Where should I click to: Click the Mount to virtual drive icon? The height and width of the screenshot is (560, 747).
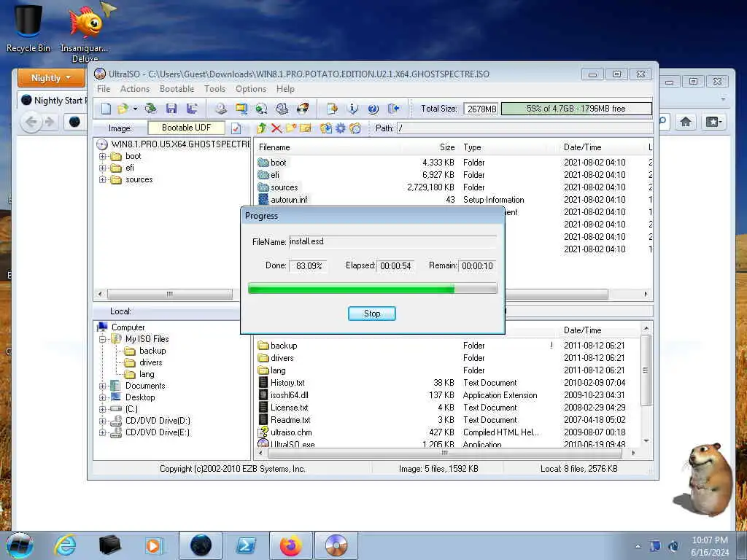(282, 109)
